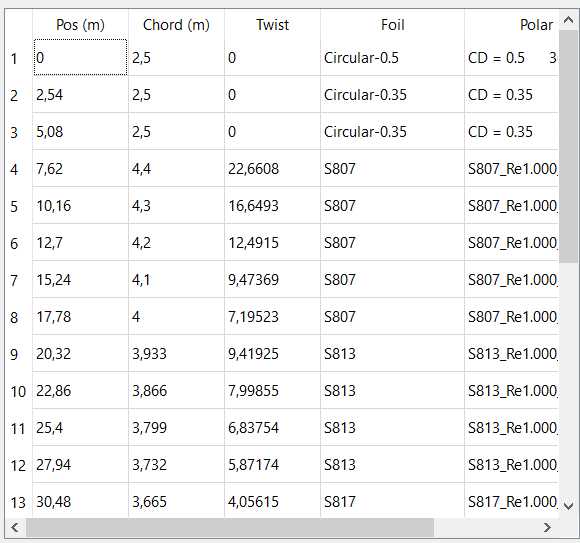The width and height of the screenshot is (580, 543).
Task: Select the position cell 27,94
Action: [x=80, y=464]
